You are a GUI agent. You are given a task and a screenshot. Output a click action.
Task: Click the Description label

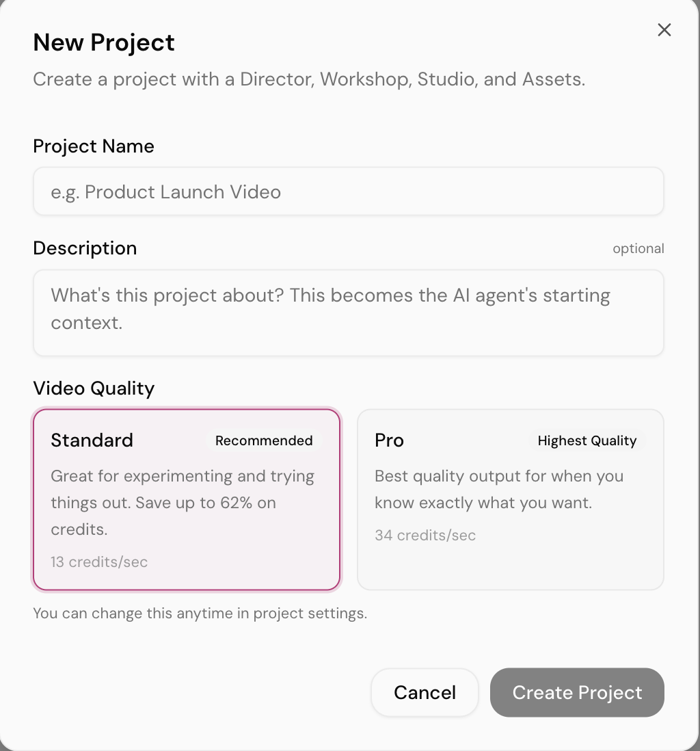(x=85, y=248)
